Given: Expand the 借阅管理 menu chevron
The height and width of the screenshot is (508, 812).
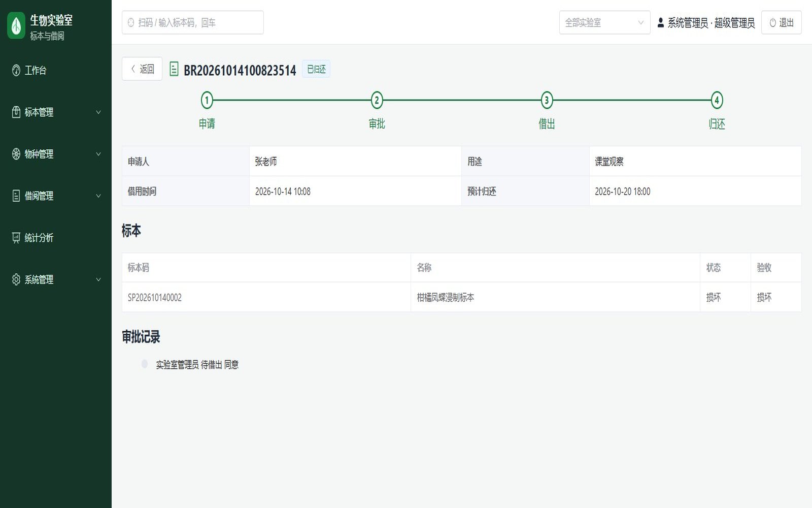Looking at the screenshot, I should [x=98, y=196].
